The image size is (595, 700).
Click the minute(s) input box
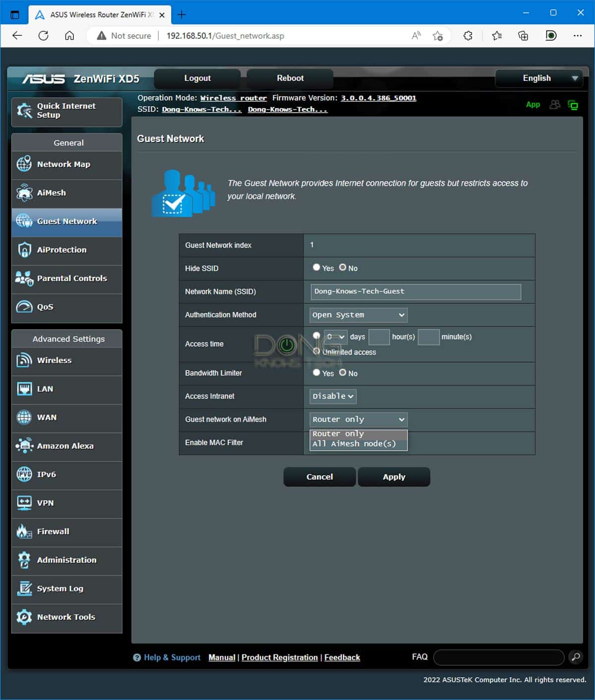tap(428, 337)
